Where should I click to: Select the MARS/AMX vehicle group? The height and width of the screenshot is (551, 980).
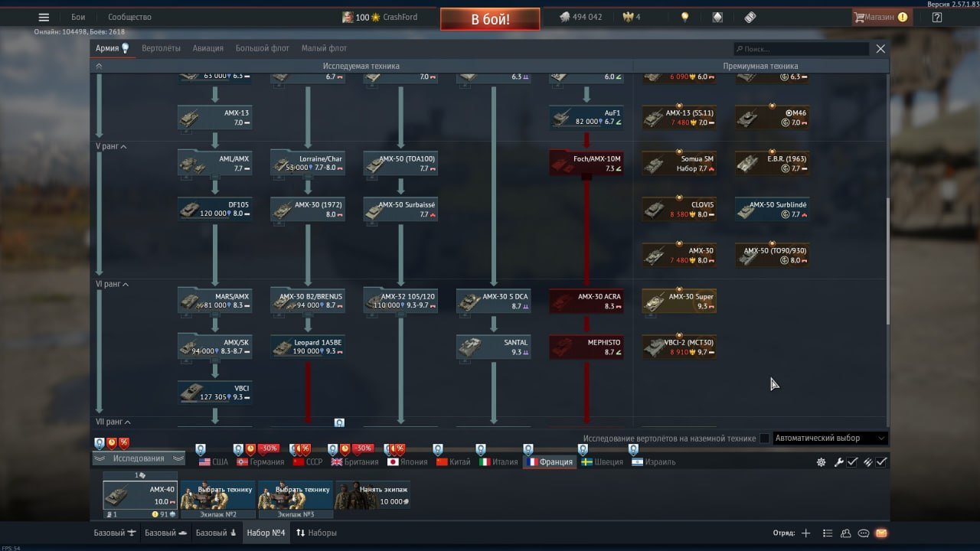coord(214,302)
